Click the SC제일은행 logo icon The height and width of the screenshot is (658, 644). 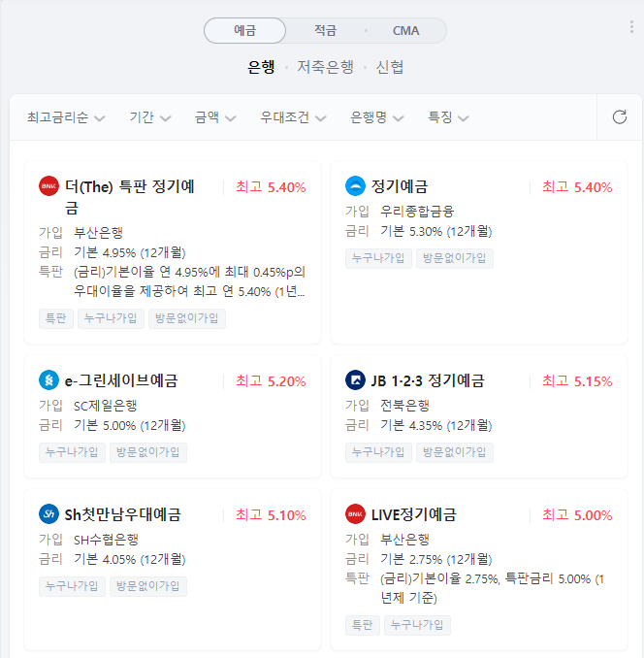coord(48,380)
